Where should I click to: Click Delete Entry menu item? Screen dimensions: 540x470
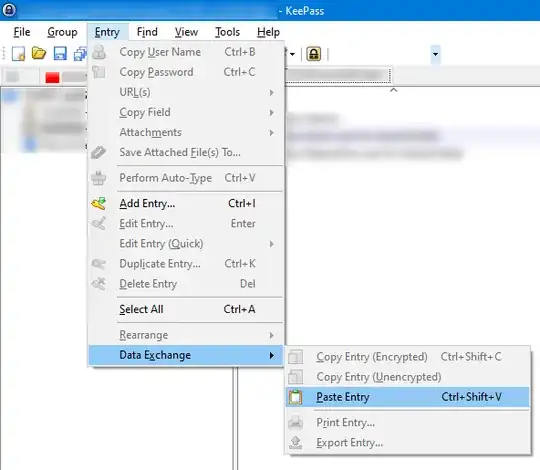pos(186,284)
